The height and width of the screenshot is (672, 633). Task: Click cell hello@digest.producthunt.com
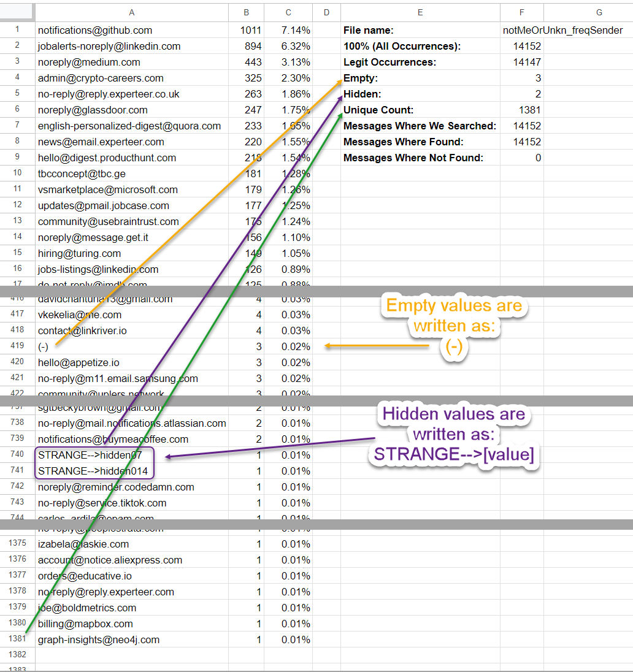click(132, 158)
